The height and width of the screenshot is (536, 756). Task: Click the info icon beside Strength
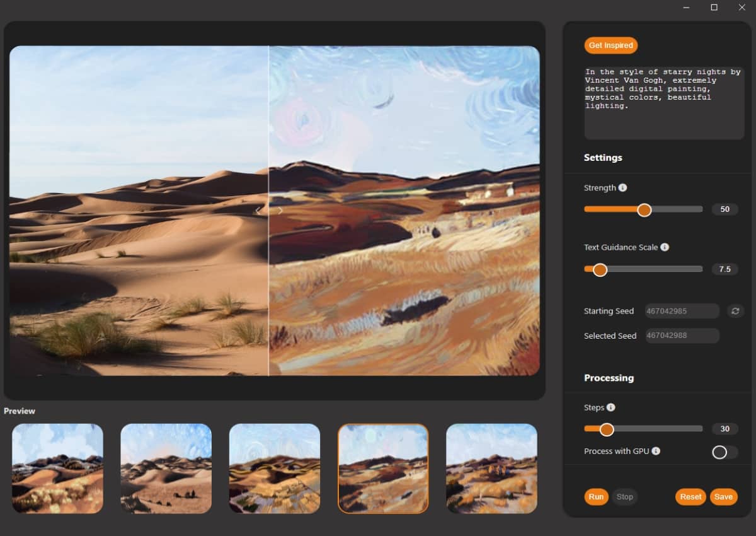(x=622, y=187)
